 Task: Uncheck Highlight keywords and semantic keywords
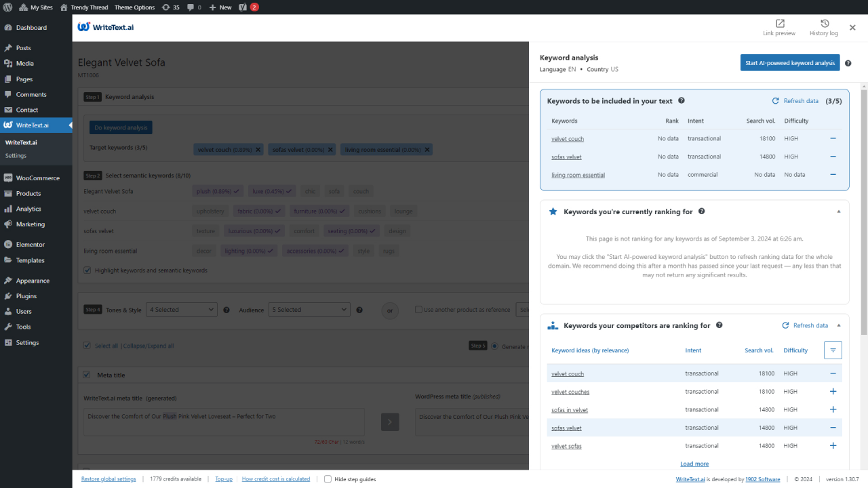coord(87,270)
